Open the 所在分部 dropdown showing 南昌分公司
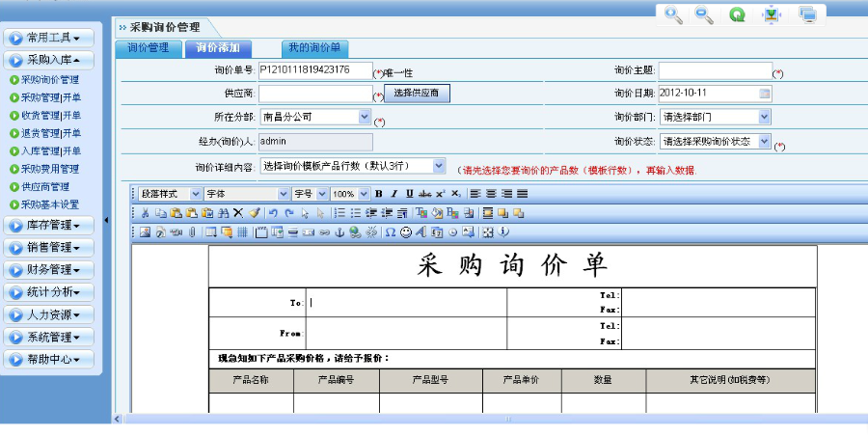The height and width of the screenshot is (435, 868). coord(315,117)
